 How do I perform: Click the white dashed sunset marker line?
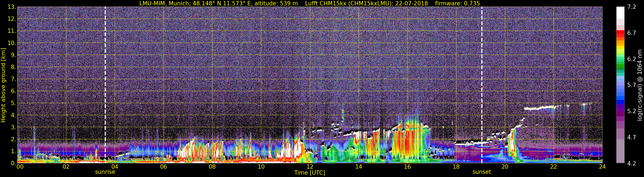482,85
